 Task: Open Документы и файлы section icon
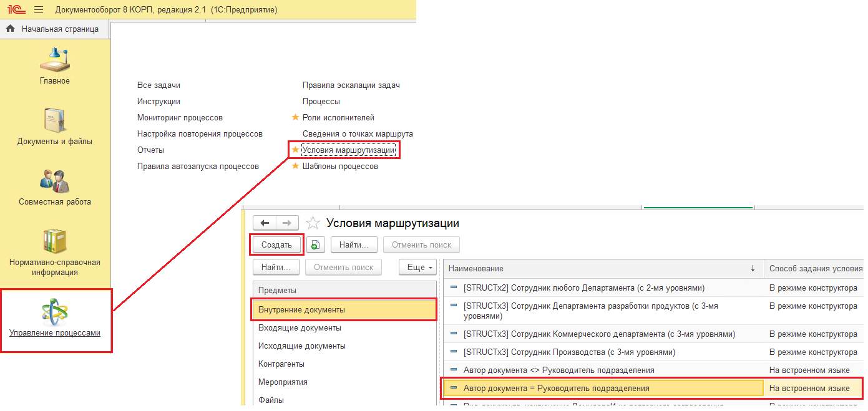pos(55,120)
